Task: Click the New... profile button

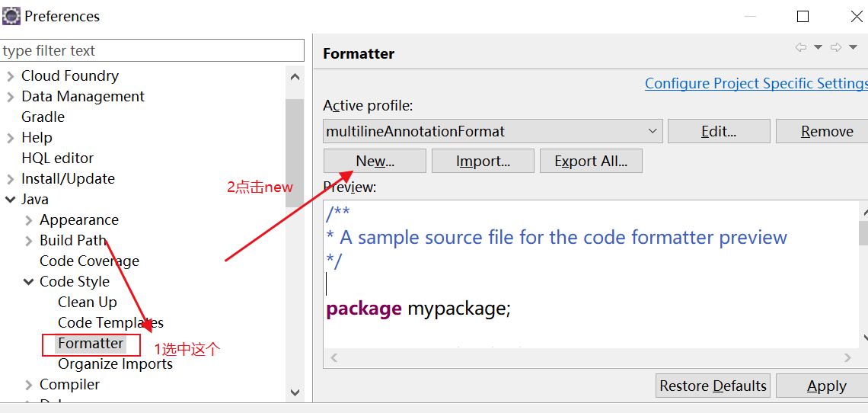Action: (375, 161)
